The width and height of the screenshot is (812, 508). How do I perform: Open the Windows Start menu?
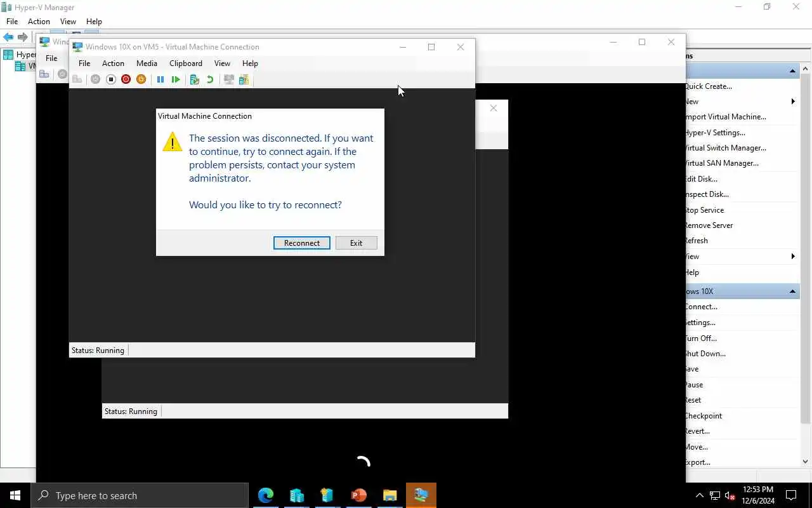point(15,495)
